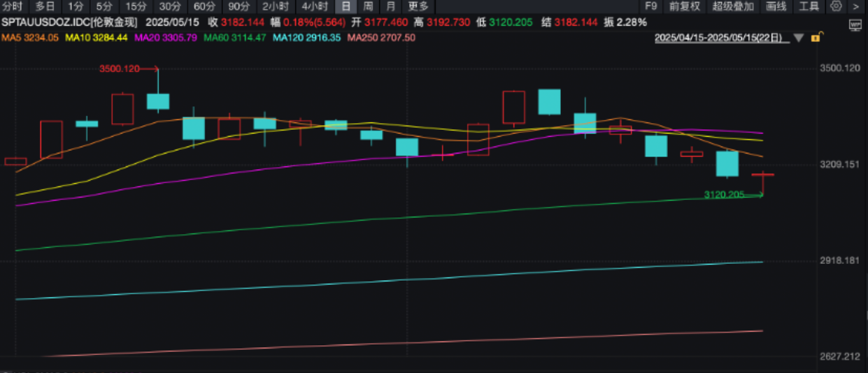Click the MA120 2916.35 indicator label
Viewport: 868px width, 373px height.
pyautogui.click(x=307, y=37)
